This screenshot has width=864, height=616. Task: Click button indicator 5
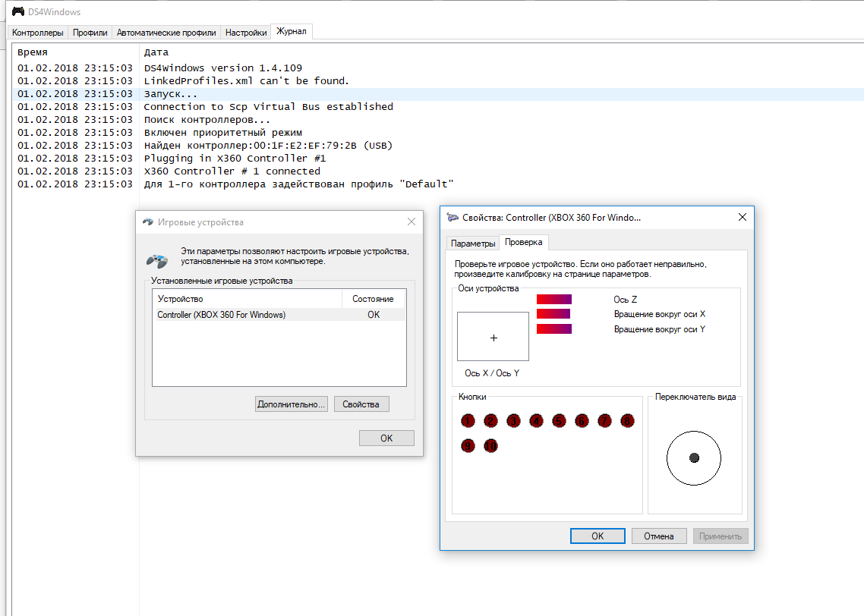(x=559, y=421)
